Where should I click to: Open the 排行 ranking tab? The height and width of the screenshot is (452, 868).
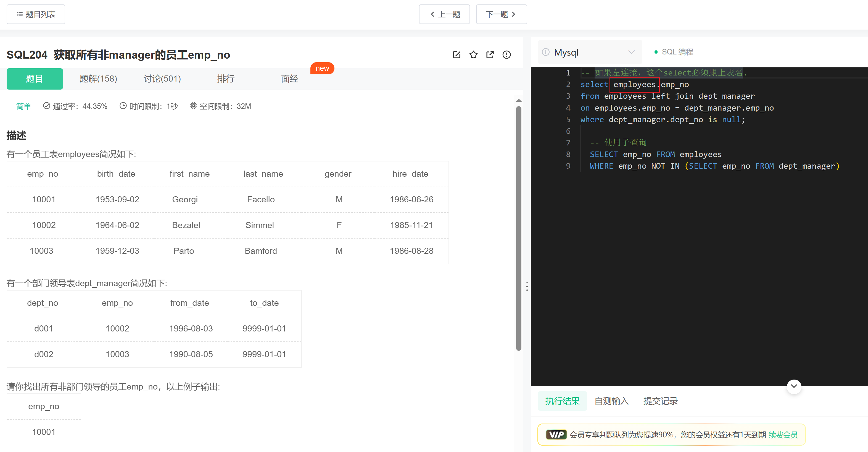pyautogui.click(x=226, y=79)
